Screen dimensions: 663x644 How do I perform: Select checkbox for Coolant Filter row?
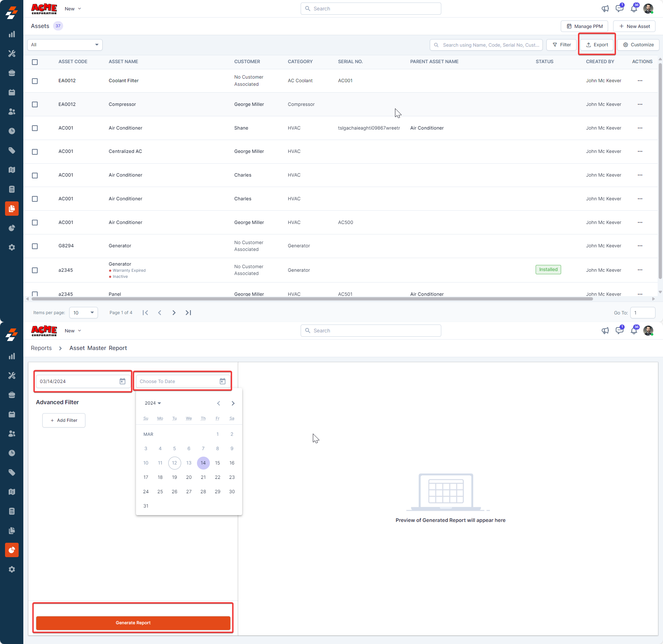click(x=35, y=81)
